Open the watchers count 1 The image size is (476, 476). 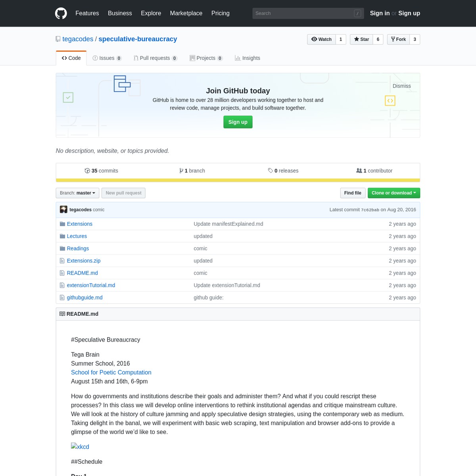tap(341, 39)
